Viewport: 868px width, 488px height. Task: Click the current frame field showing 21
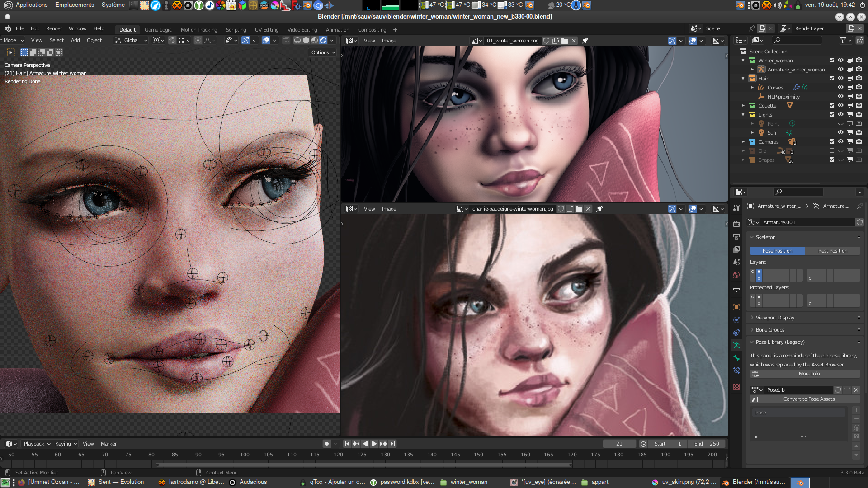619,444
